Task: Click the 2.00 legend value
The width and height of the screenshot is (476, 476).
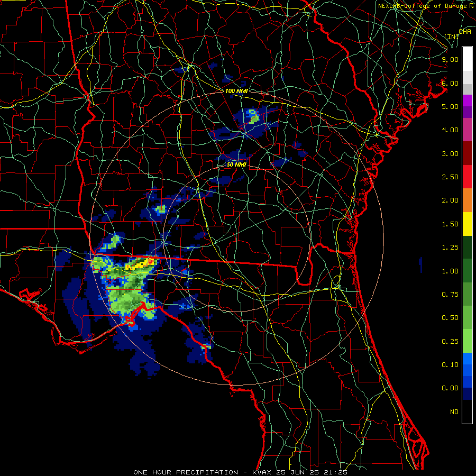Action: (450, 200)
